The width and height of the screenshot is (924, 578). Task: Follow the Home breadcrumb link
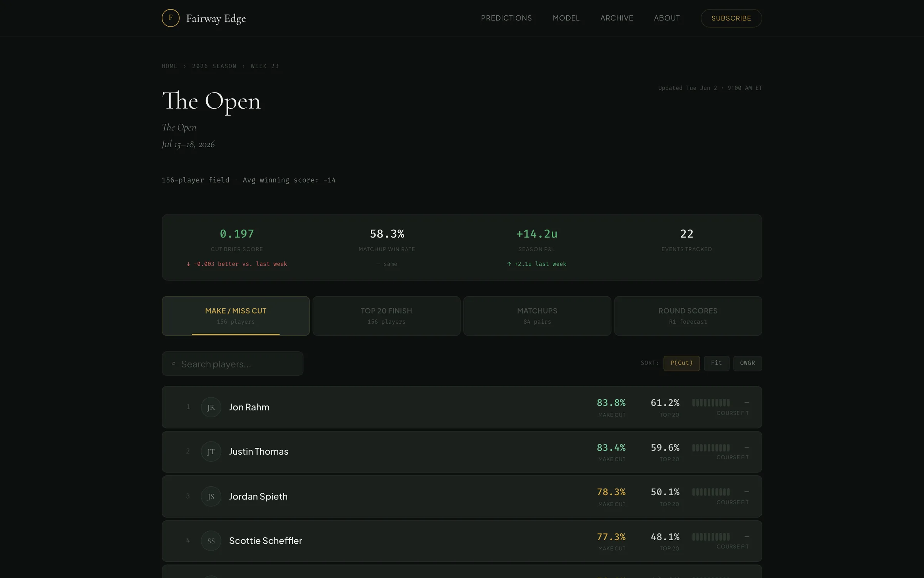coord(169,66)
